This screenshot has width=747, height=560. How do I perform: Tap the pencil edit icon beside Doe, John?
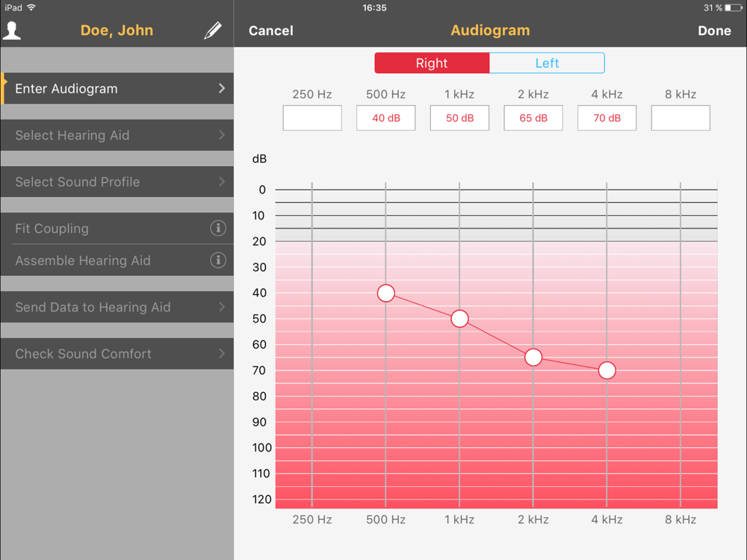point(213,31)
